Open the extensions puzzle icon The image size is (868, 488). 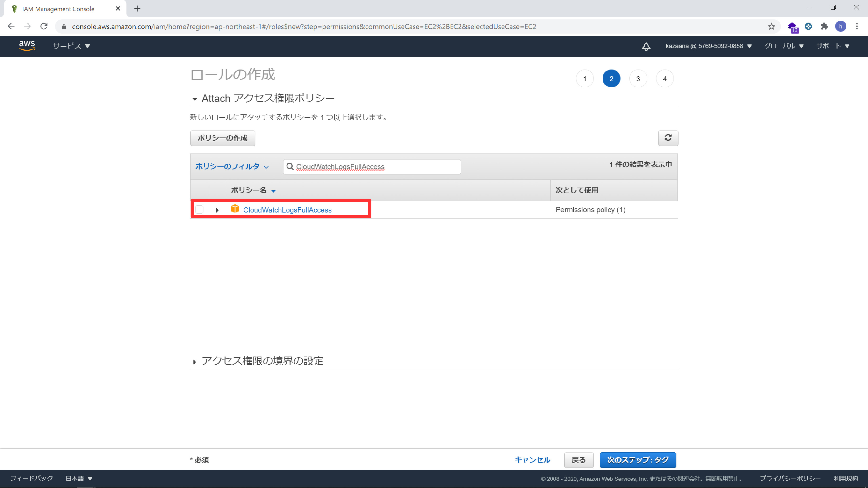(824, 26)
